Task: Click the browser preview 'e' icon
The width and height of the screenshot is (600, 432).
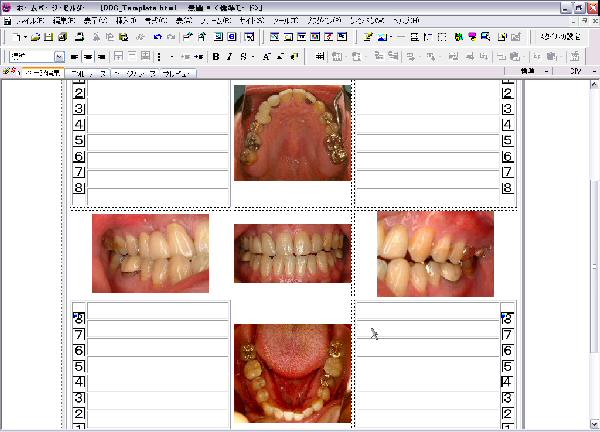Action: [x=232, y=37]
